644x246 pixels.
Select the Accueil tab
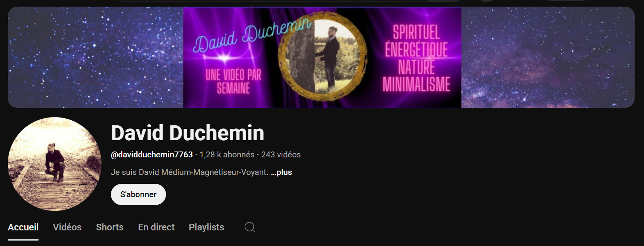[23, 227]
